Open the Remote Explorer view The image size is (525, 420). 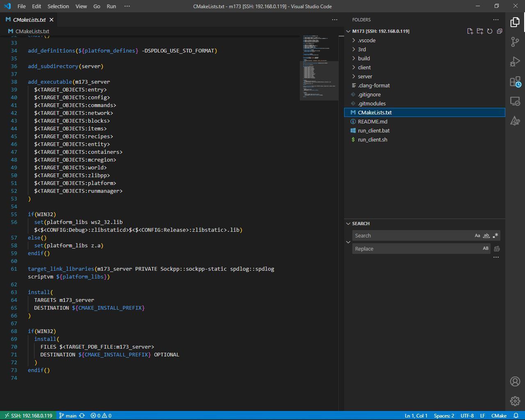click(x=515, y=101)
